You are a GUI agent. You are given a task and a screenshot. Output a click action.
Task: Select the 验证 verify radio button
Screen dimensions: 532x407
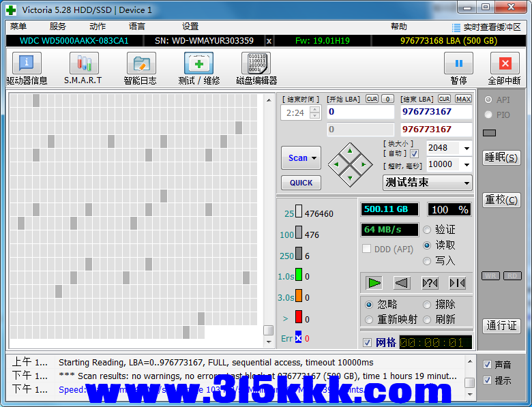click(427, 230)
